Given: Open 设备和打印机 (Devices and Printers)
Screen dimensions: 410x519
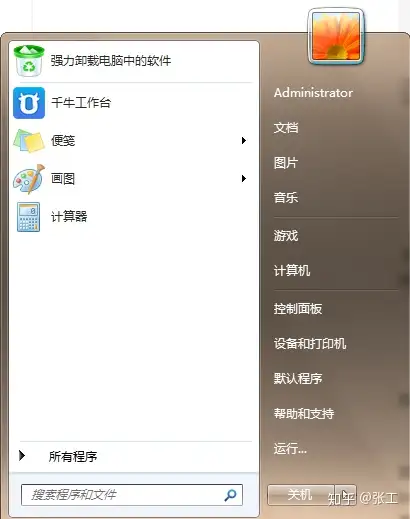Looking at the screenshot, I should (x=310, y=344).
